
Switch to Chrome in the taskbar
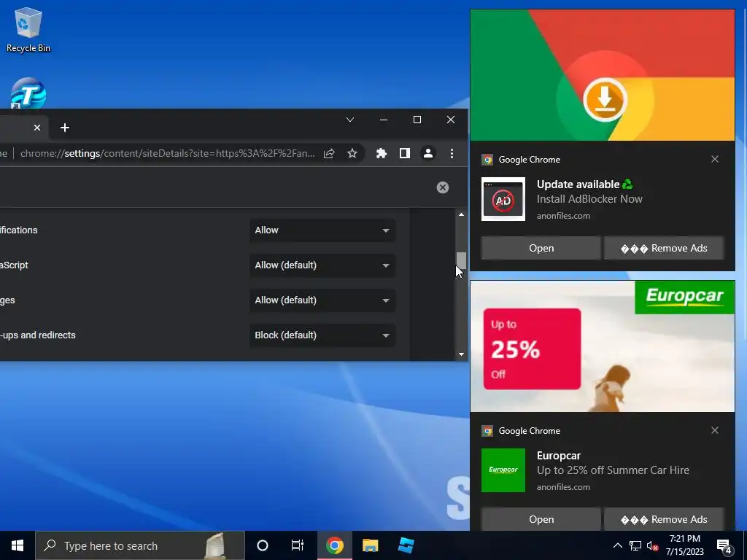[x=335, y=545]
